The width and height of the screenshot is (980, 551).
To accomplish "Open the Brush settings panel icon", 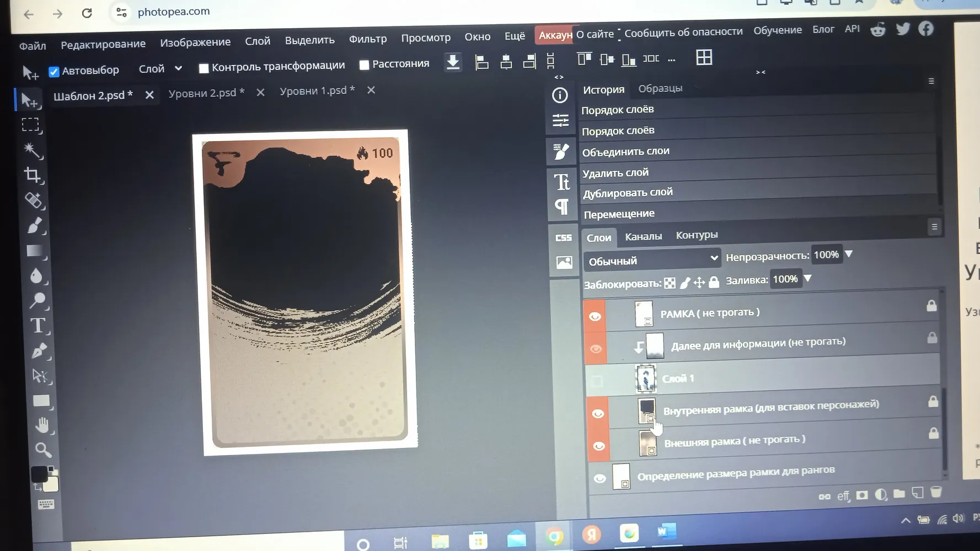I will 561,152.
